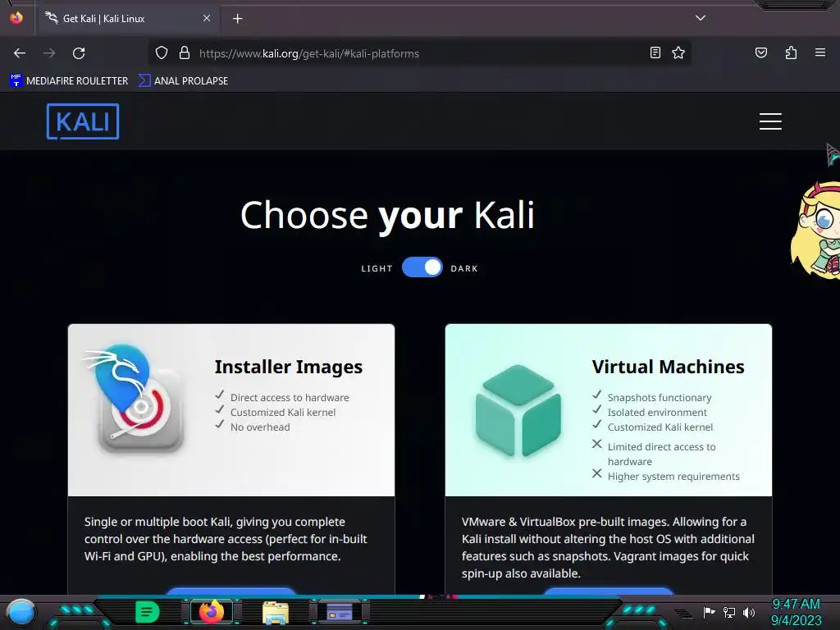Open the Start orb in taskbar
840x630 pixels.
coord(21,612)
